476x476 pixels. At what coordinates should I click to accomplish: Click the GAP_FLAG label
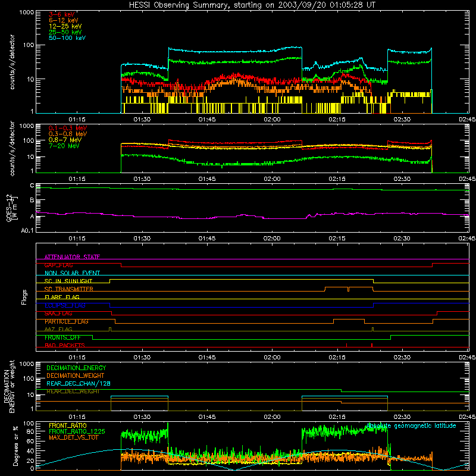pos(58,265)
